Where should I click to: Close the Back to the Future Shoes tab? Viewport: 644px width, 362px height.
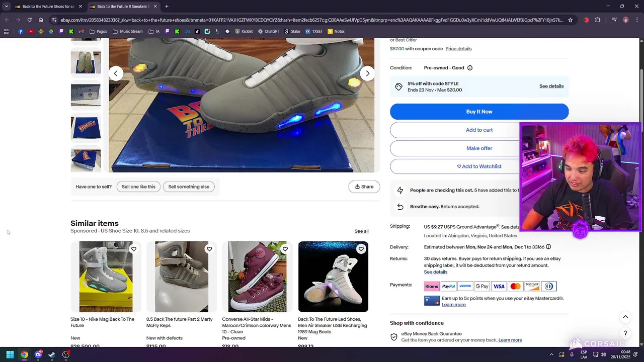[80, 7]
